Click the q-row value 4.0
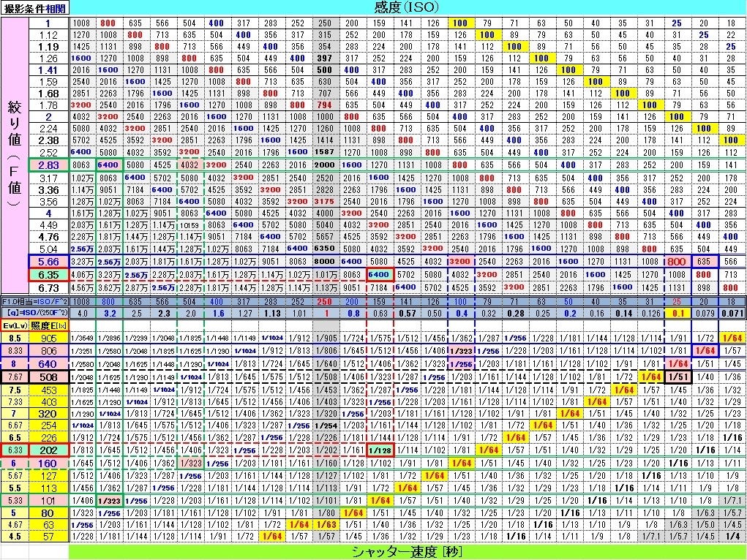The image size is (747, 560). click(x=83, y=314)
